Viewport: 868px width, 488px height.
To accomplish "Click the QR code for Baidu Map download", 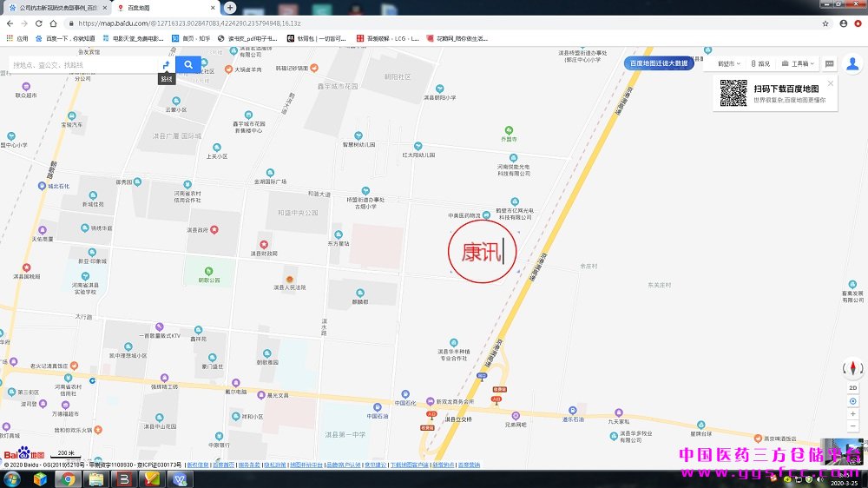I will tap(733, 93).
